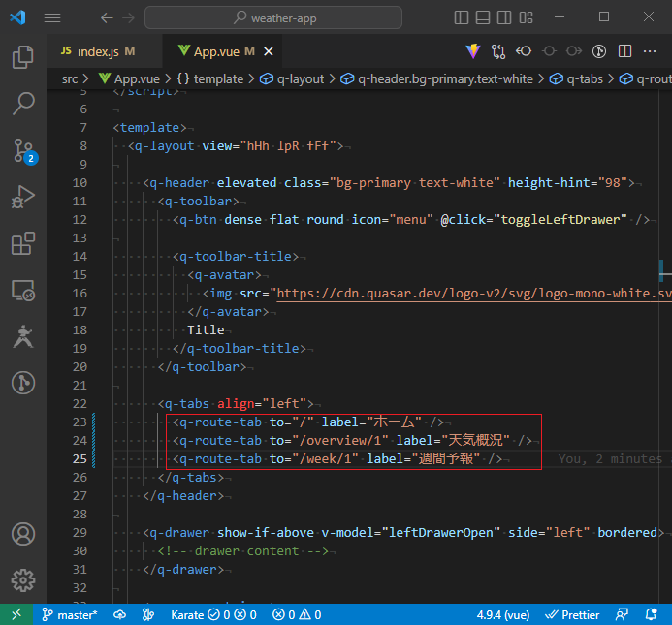
Task: Open the Remote Explorer view
Action: [x=22, y=291]
